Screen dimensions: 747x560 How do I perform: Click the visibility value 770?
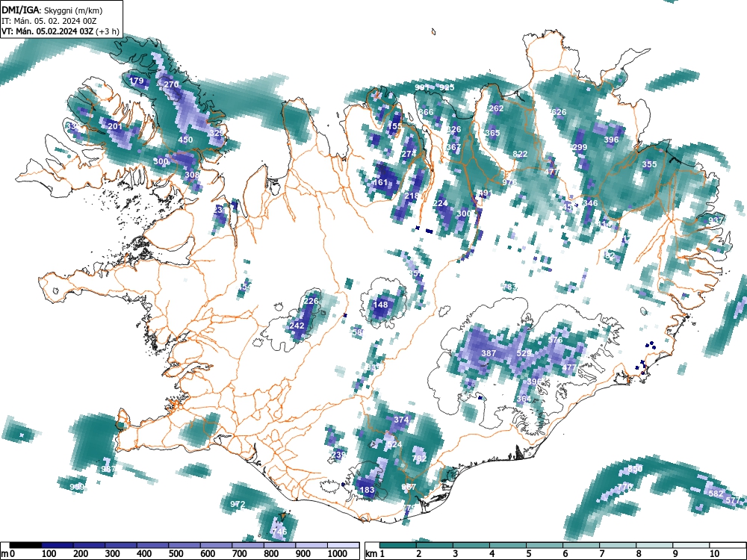(x=624, y=487)
